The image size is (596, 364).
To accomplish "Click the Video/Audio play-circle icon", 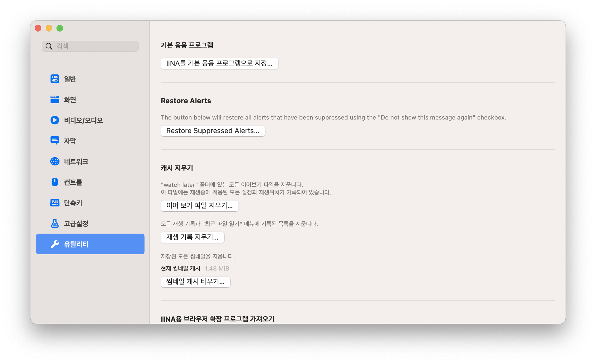I will point(55,120).
